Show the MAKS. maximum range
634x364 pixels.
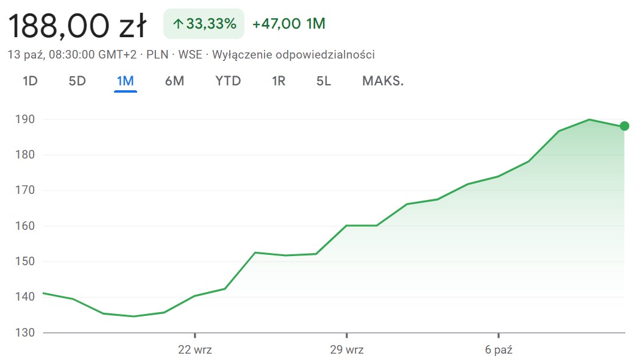tap(383, 81)
